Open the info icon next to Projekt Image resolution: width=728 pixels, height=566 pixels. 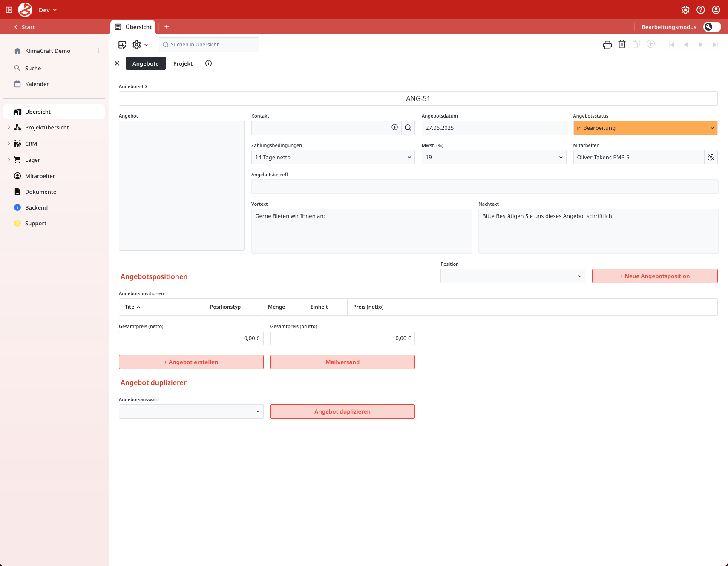(208, 63)
